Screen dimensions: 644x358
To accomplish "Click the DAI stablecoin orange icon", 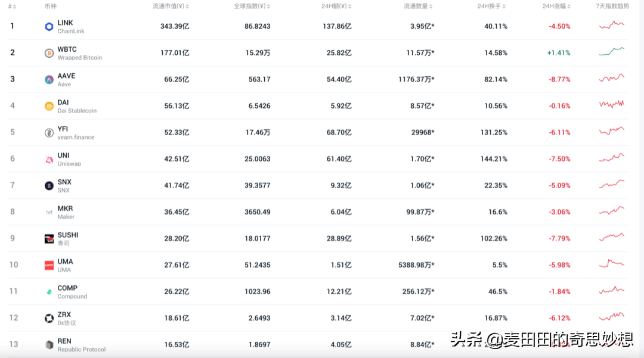I will [x=49, y=106].
